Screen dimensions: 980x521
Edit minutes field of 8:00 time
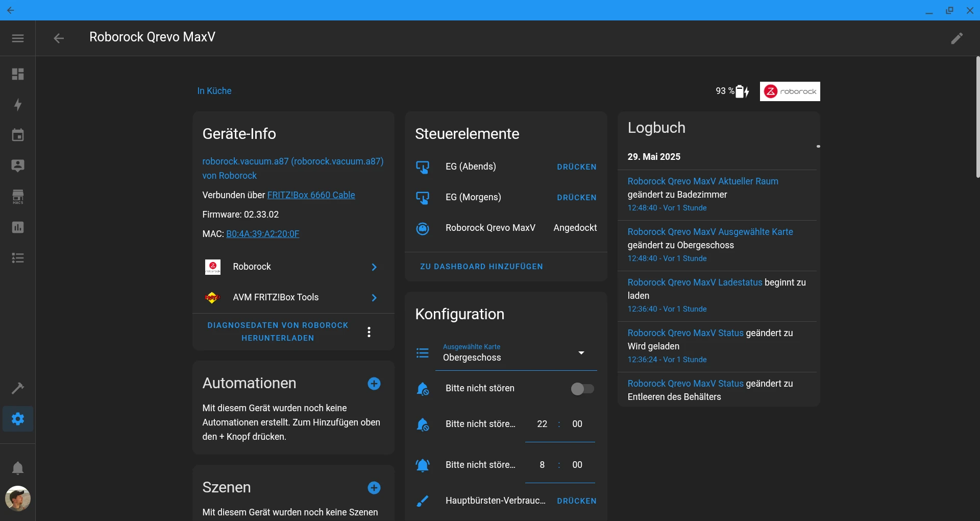[x=577, y=465]
